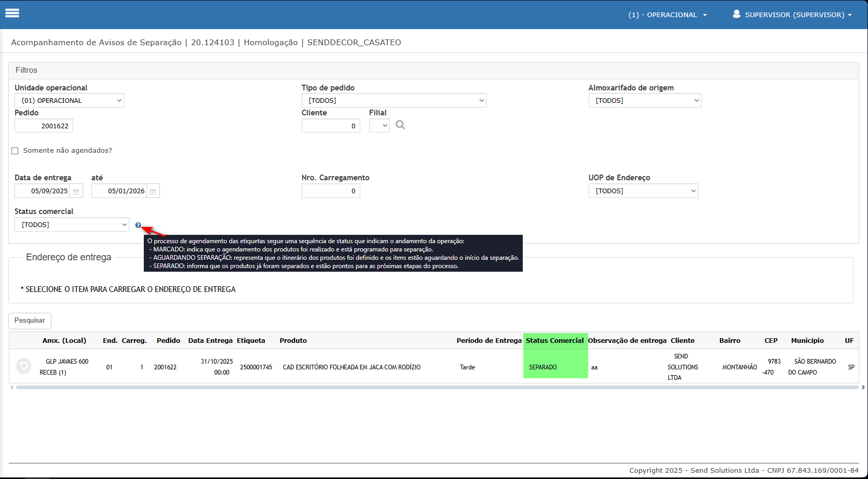The width and height of the screenshot is (868, 479).
Task: Open the 'até' date calendar picker
Action: click(153, 192)
